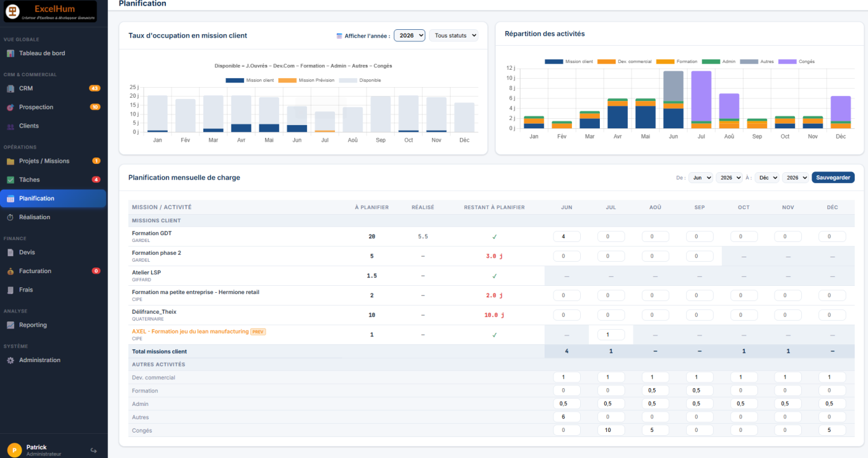Open the Projets / Missions folder icon
Screen dimensions: 868x458
(10, 161)
